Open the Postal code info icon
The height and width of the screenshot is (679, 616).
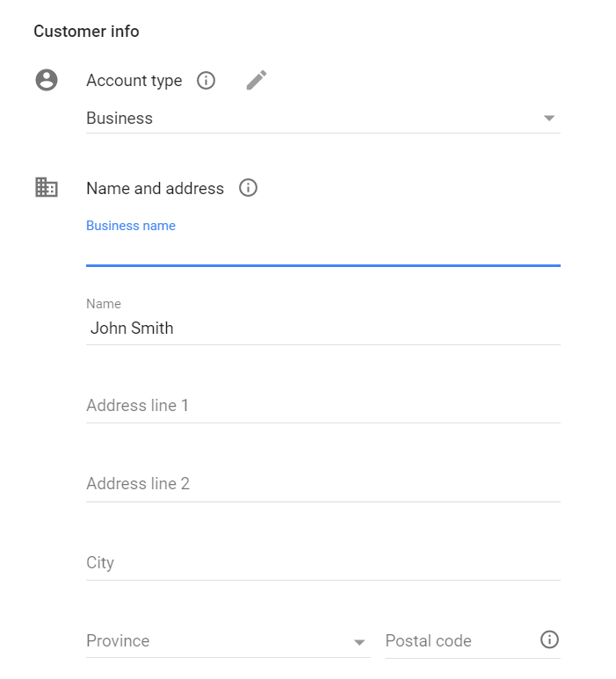click(549, 639)
